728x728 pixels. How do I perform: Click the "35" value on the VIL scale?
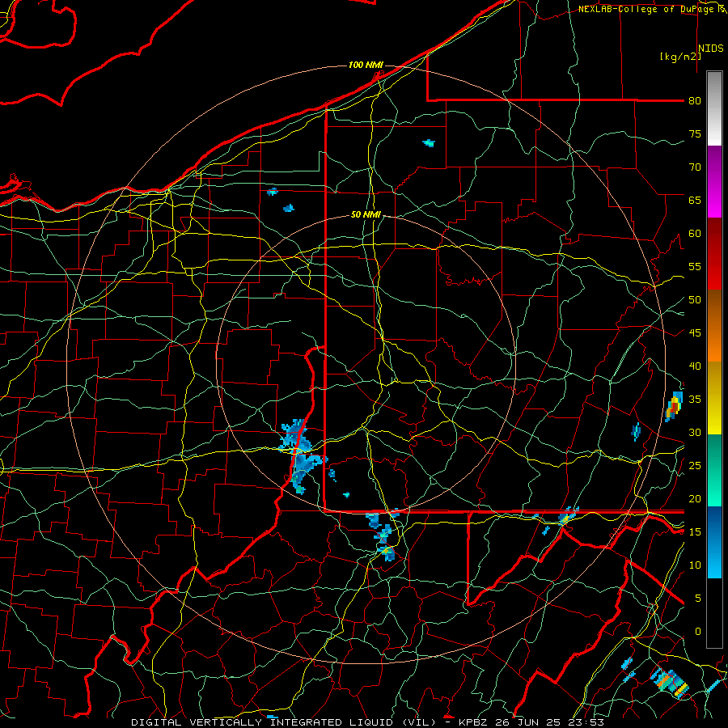coord(695,400)
